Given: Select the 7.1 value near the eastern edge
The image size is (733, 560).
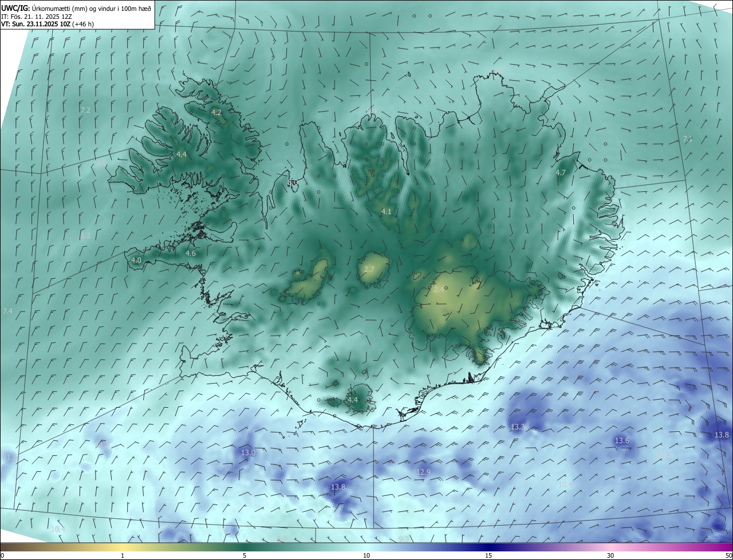Looking at the screenshot, I should click(x=688, y=139).
